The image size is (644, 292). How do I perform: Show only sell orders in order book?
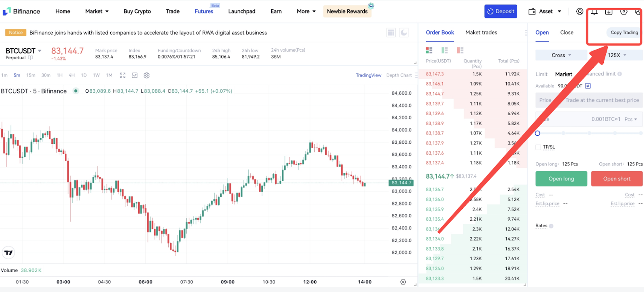tap(460, 50)
